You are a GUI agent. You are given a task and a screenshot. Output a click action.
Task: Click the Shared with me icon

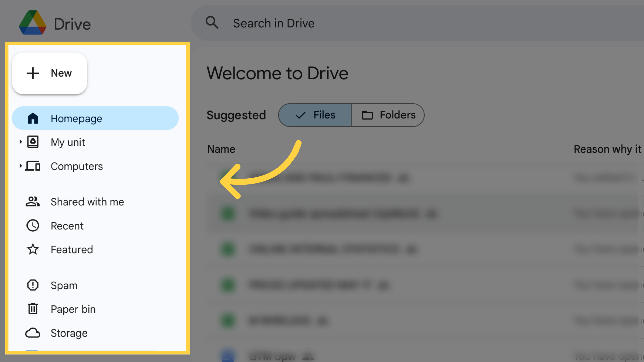33,202
